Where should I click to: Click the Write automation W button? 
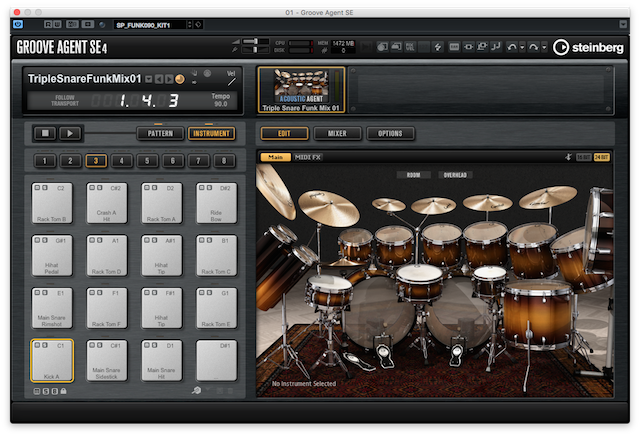57,24
